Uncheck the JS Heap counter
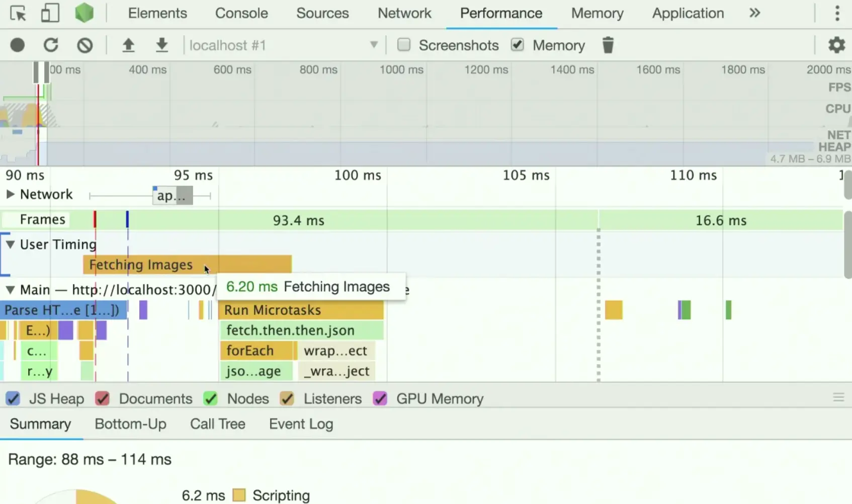The image size is (852, 504). pyautogui.click(x=13, y=399)
